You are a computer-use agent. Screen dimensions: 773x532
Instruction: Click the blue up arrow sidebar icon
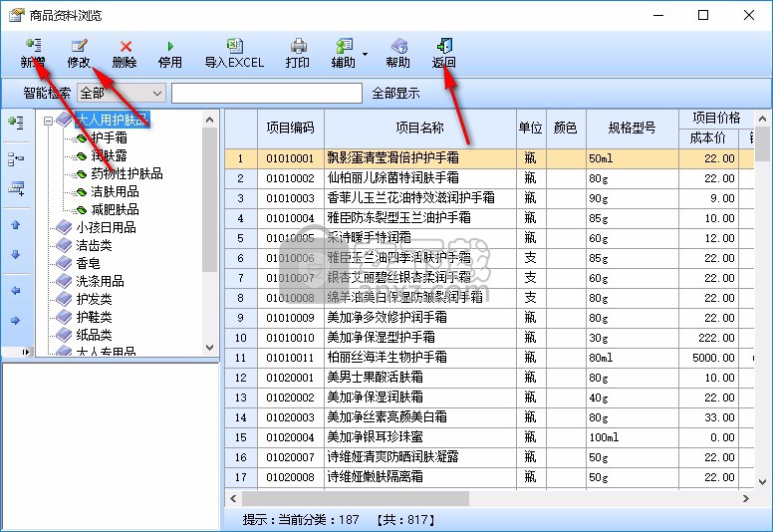[15, 225]
